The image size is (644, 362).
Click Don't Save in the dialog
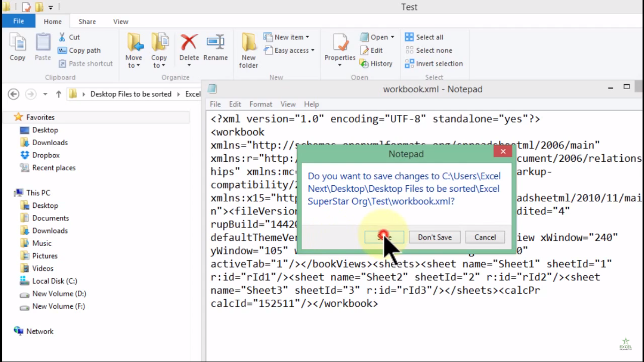[435, 237]
